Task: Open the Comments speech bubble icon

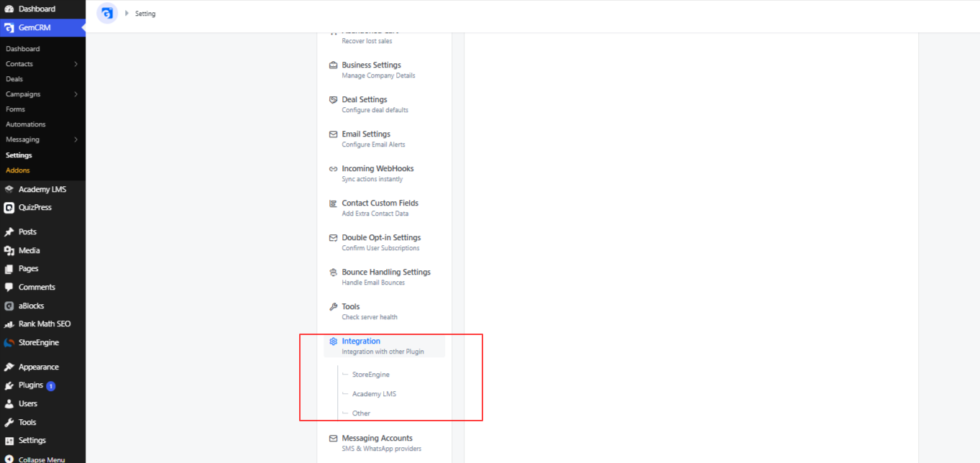Action: (x=9, y=288)
